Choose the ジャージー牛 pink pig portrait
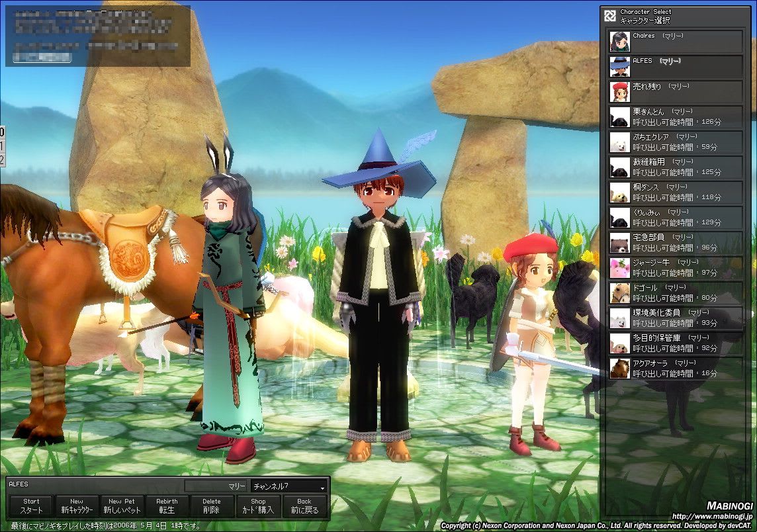 click(619, 268)
